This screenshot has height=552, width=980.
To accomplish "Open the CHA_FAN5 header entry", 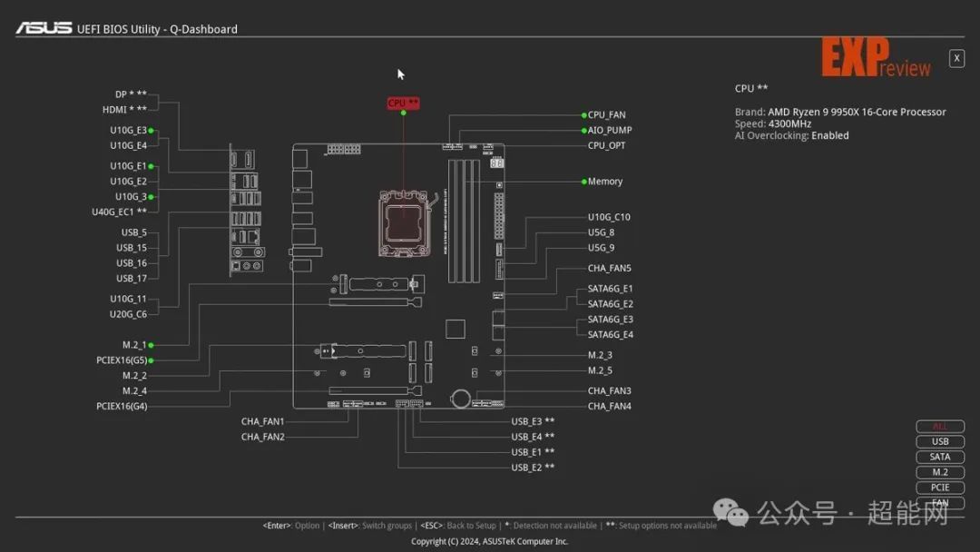I will pyautogui.click(x=610, y=268).
